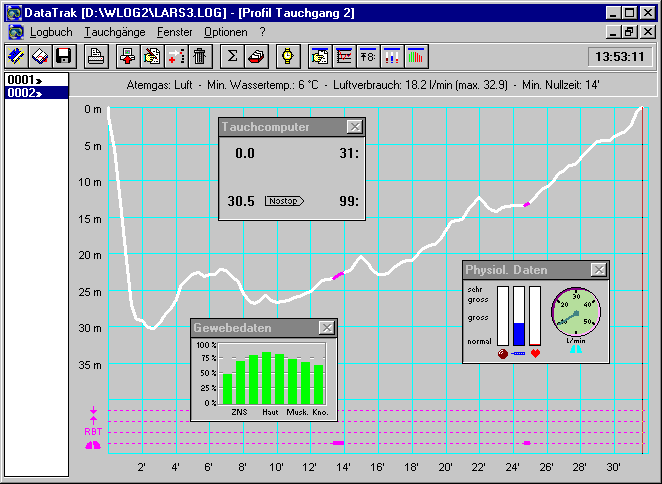Screen dimensions: 662x484
Task: Toggle the green histogram toolbar button
Action: pyautogui.click(x=417, y=56)
